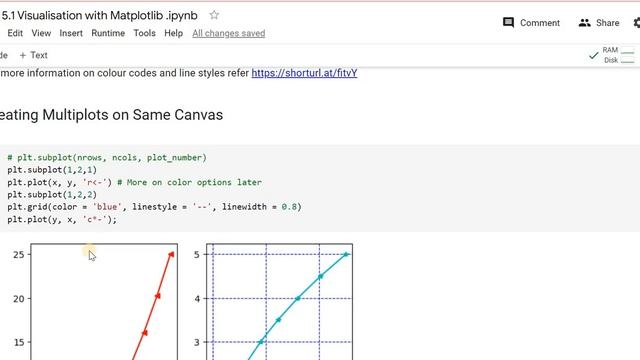Rename notebook title 5.1 Visualisation with Matplotlib
This screenshot has height=360, width=640.
click(x=100, y=16)
